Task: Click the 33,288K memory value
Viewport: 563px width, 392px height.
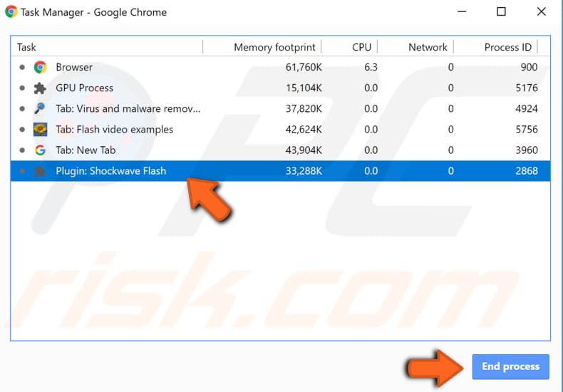Action: [x=304, y=171]
